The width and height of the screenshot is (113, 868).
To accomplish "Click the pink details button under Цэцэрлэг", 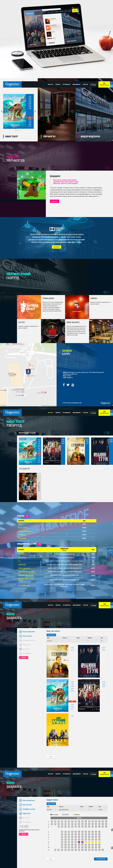I will click(55, 201).
